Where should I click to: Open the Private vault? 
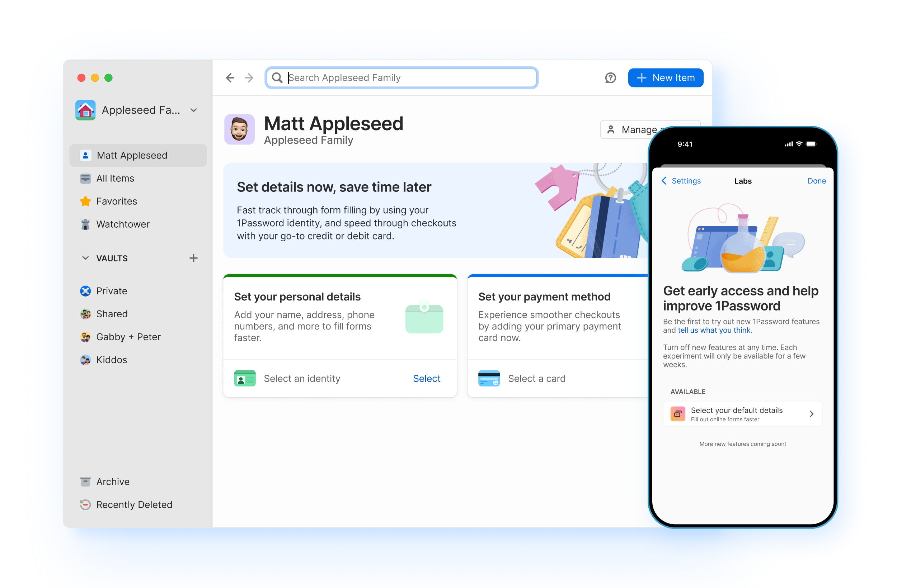point(112,291)
